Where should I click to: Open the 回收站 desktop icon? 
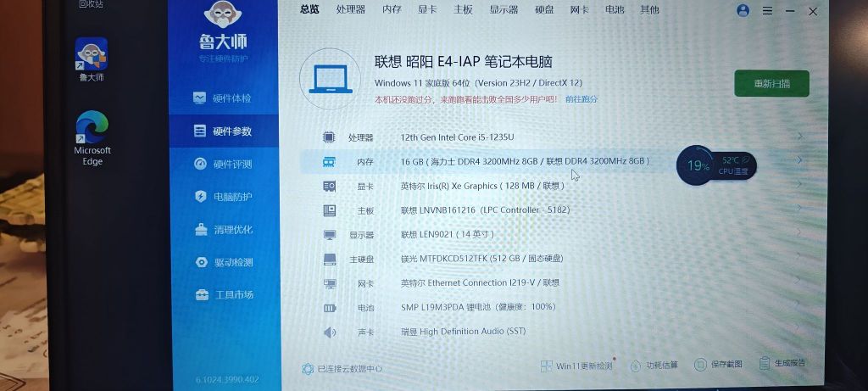[x=91, y=4]
